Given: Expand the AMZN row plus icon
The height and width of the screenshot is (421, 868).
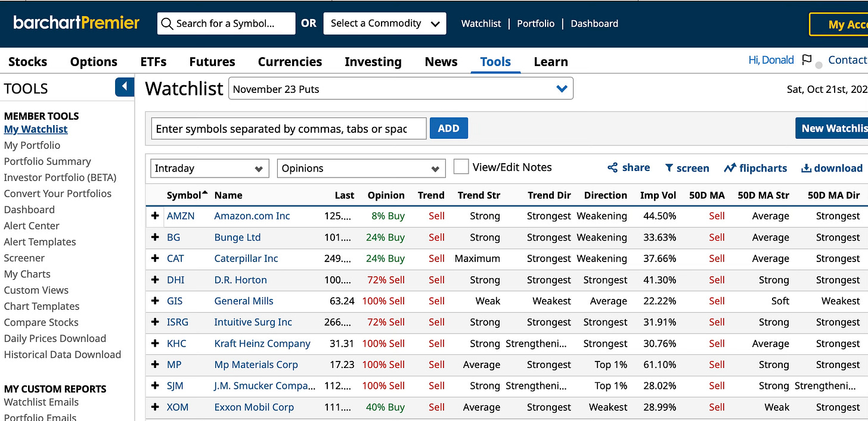Looking at the screenshot, I should tap(155, 216).
